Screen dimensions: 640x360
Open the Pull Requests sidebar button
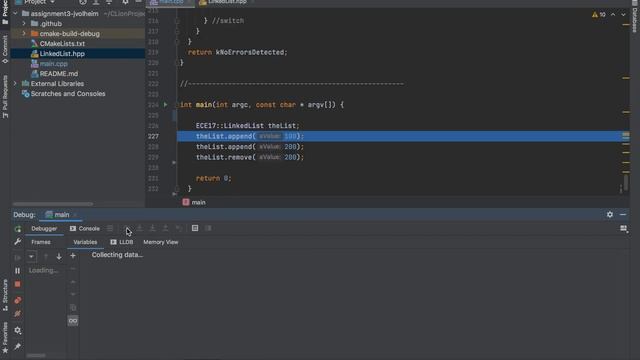tap(5, 96)
